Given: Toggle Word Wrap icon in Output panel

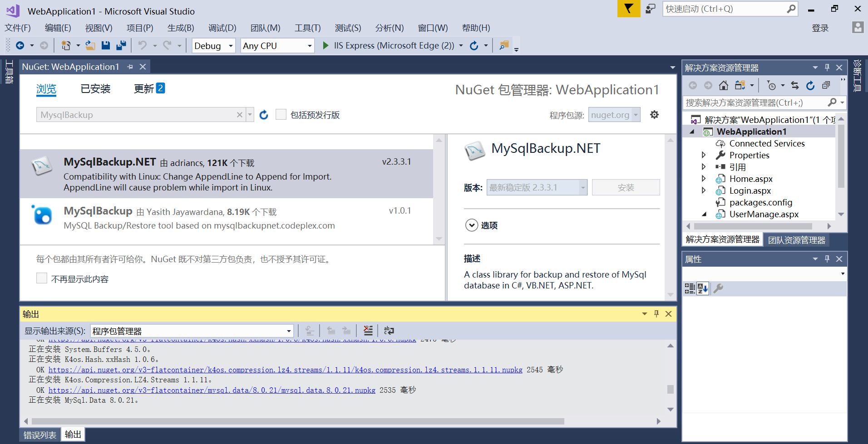Looking at the screenshot, I should coord(389,331).
